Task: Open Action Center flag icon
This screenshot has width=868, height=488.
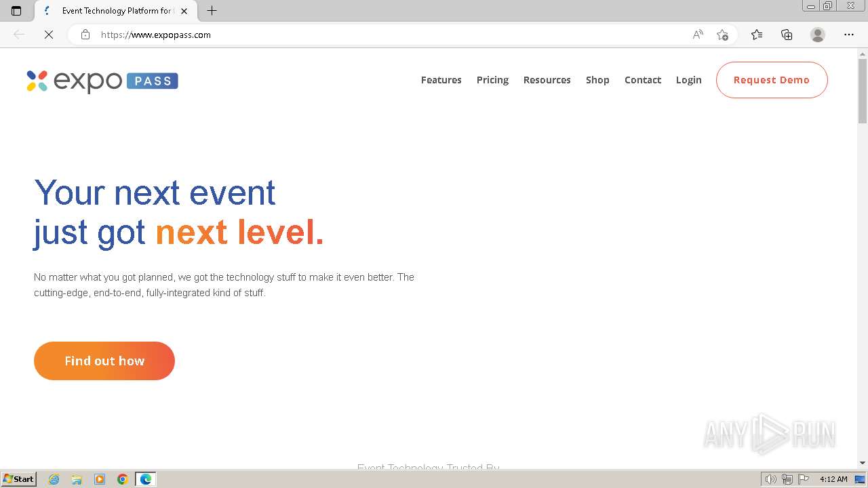Action: point(804,479)
